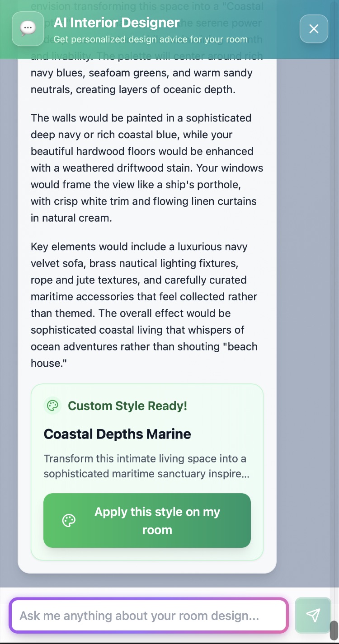
Task: Click palette icon inside the Apply button
Action: coord(69,521)
